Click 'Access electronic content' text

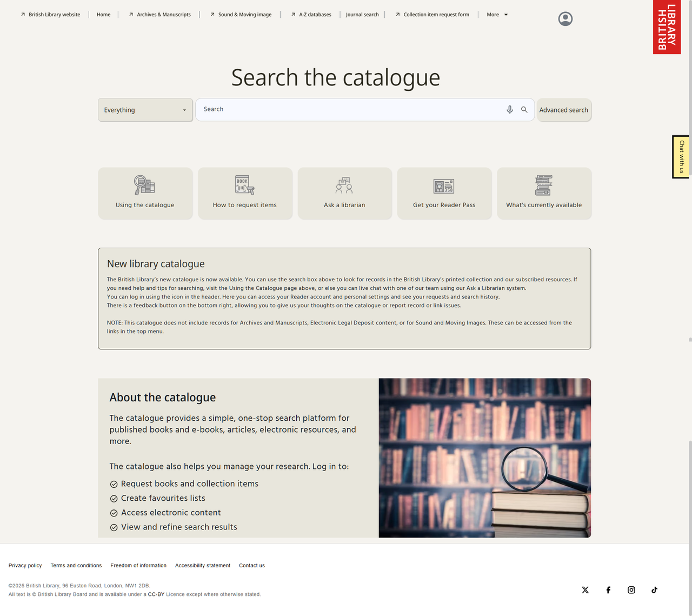(171, 513)
